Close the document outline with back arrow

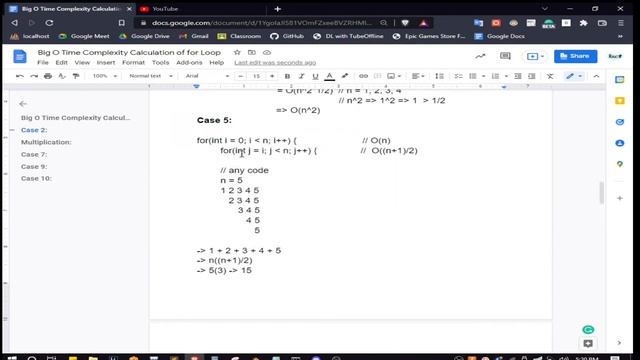pyautogui.click(x=23, y=104)
